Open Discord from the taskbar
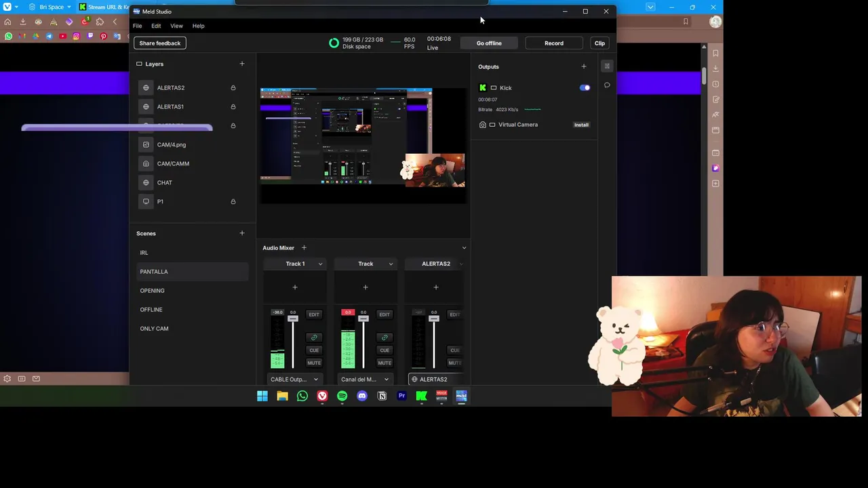The height and width of the screenshot is (488, 868). [x=362, y=396]
